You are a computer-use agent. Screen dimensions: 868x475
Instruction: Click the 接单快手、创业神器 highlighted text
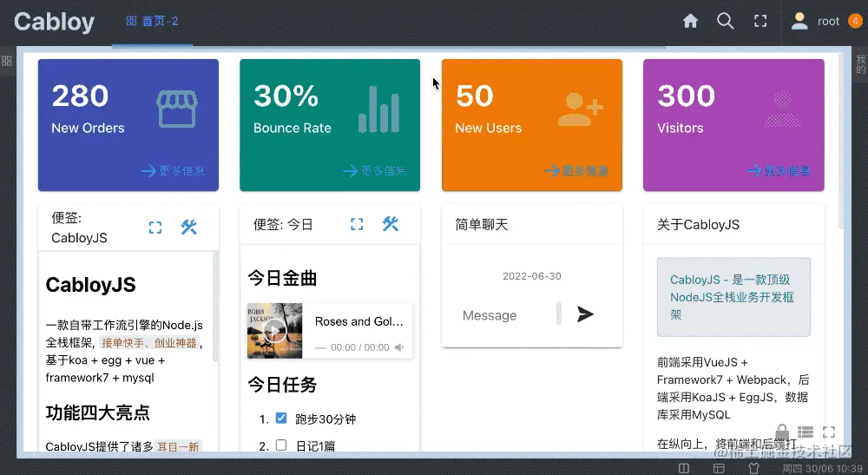point(149,343)
